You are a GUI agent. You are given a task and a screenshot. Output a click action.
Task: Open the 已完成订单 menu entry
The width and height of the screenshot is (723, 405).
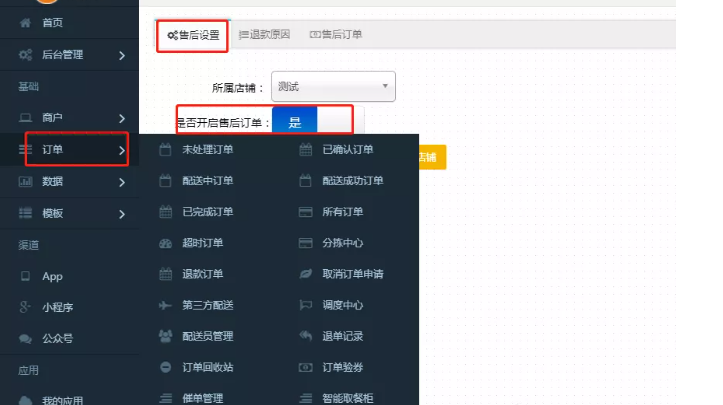[x=207, y=212]
